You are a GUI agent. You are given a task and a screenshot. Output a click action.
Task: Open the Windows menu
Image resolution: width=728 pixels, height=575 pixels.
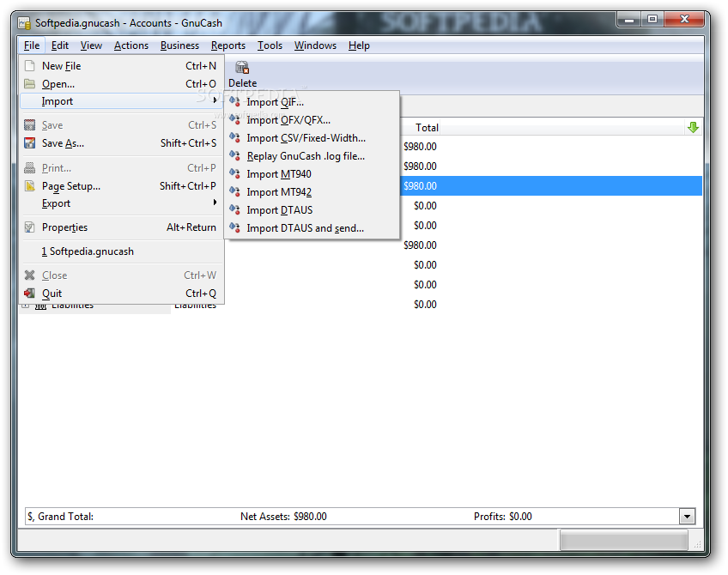(315, 45)
